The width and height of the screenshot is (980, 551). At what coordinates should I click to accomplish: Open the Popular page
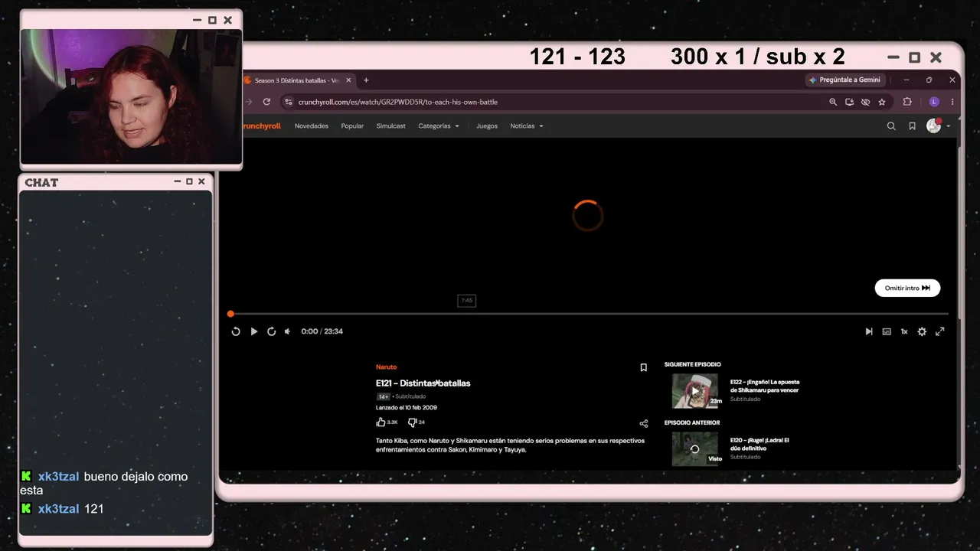[352, 126]
